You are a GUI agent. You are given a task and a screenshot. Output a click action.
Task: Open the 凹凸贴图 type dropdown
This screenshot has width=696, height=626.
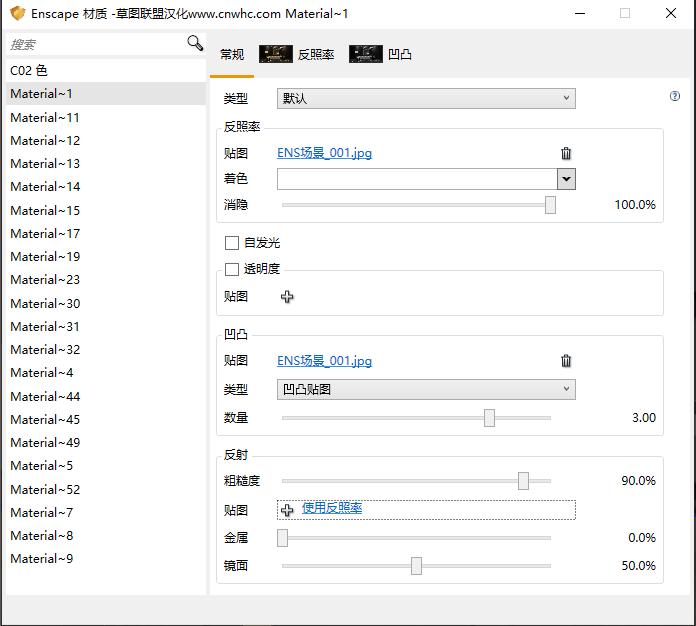pos(426,389)
